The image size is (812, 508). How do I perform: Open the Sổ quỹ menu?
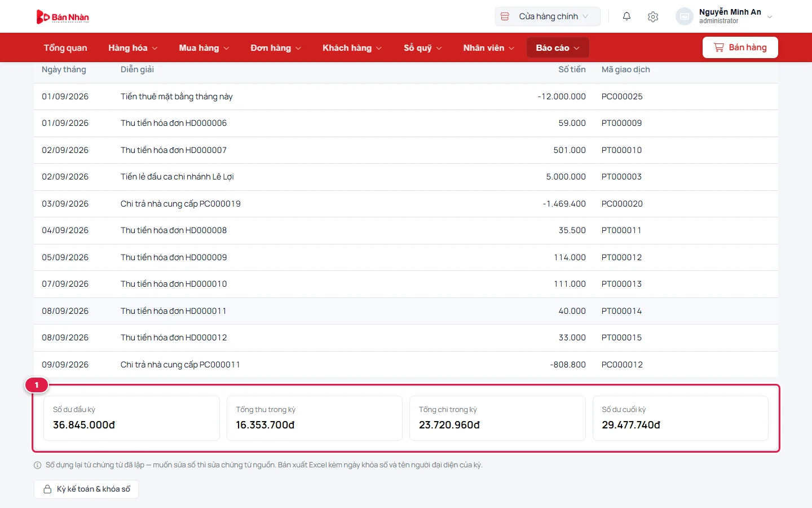click(x=423, y=48)
